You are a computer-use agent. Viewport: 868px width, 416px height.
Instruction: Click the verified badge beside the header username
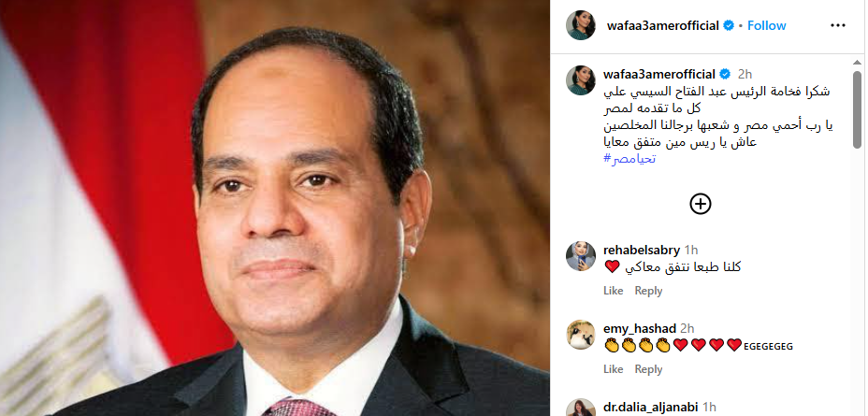coord(729,25)
